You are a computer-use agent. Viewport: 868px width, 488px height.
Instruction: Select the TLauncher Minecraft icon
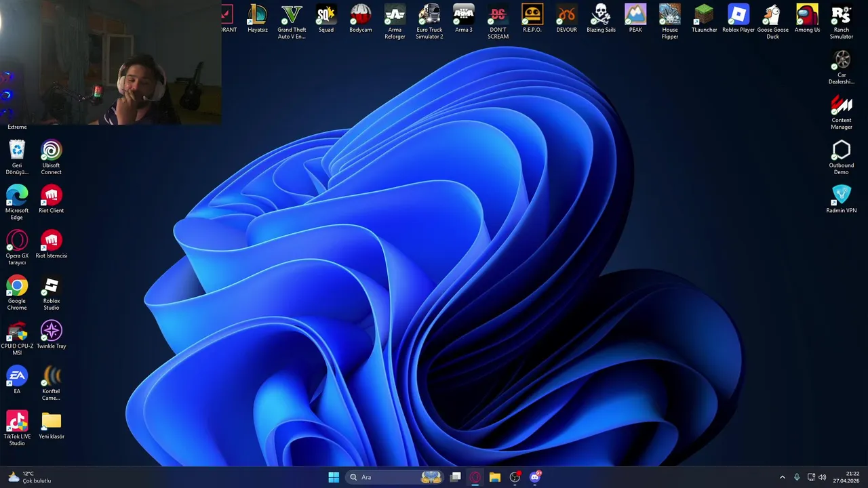704,19
